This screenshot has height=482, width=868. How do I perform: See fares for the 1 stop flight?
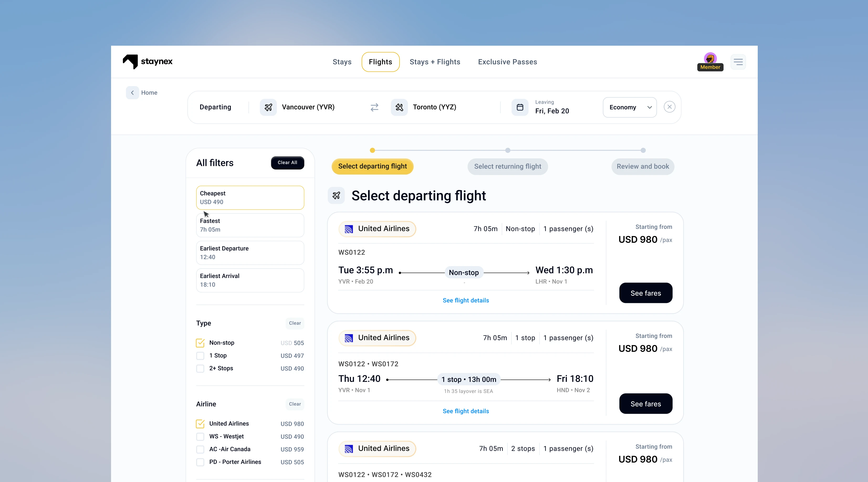click(x=646, y=404)
